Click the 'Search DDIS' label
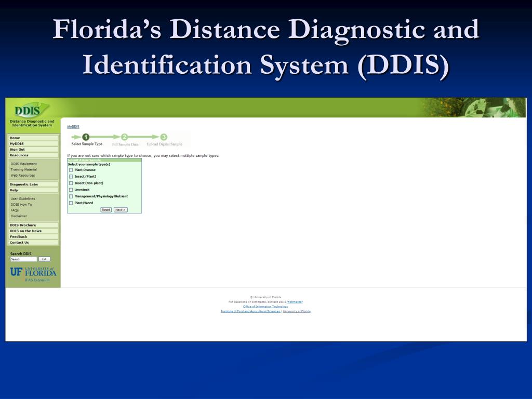Viewport: 532px width, 399px height. 21,254
